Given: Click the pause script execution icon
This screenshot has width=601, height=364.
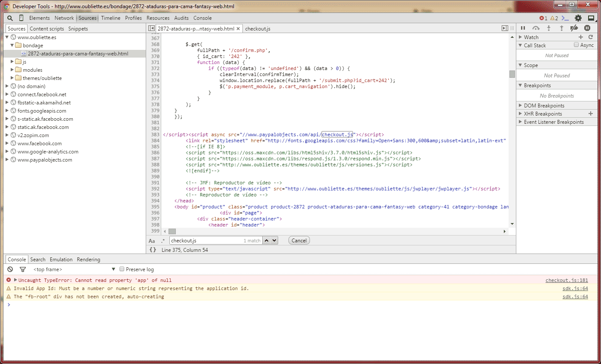Looking at the screenshot, I should pyautogui.click(x=523, y=28).
